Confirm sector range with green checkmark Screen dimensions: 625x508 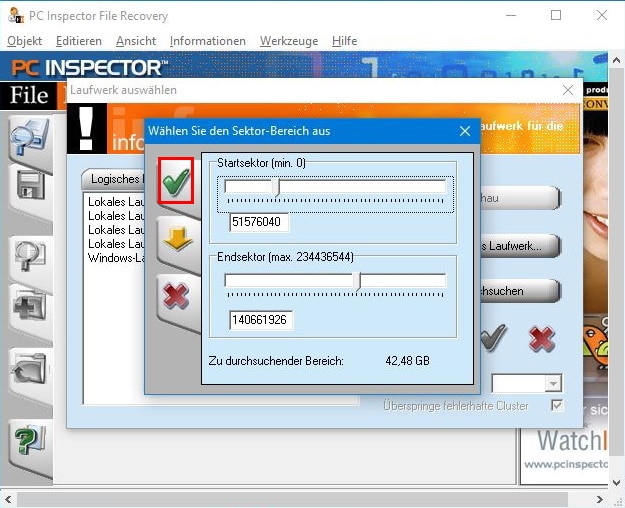[176, 181]
